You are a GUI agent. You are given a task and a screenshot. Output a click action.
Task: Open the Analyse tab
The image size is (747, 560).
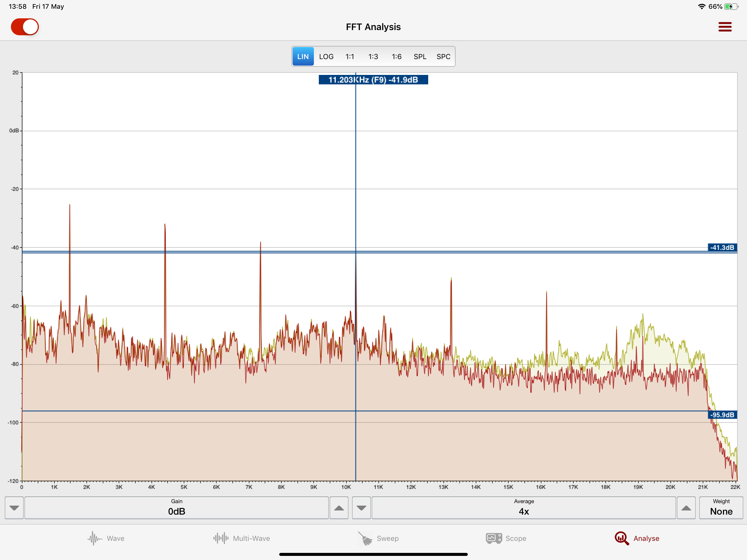pos(637,538)
